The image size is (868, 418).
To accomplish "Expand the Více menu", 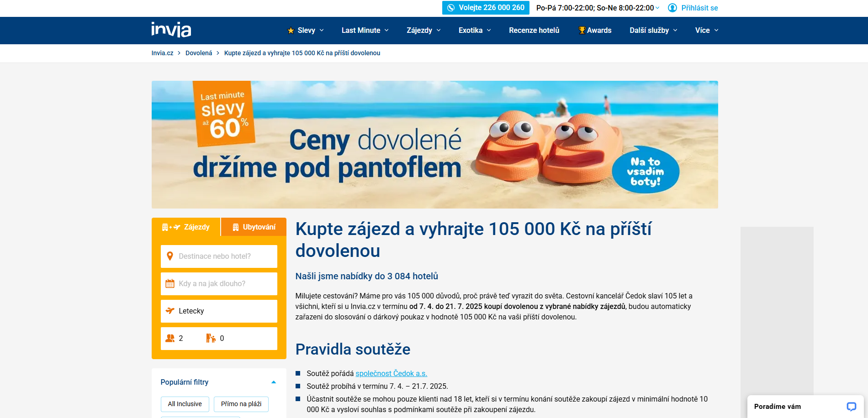I will coord(707,31).
